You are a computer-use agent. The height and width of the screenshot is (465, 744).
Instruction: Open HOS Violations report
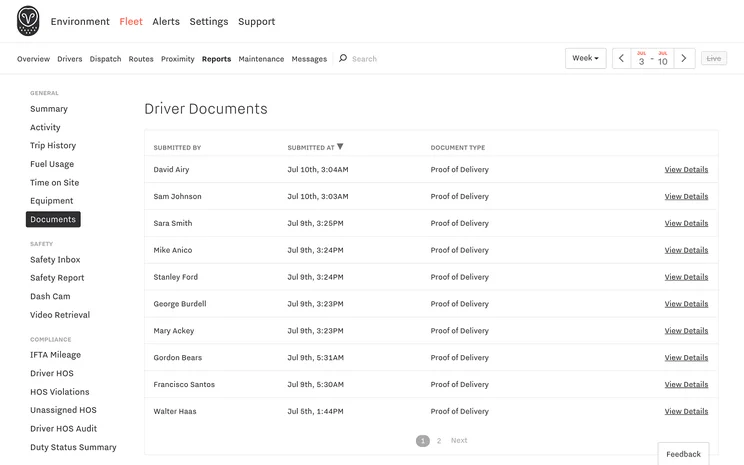(x=59, y=391)
